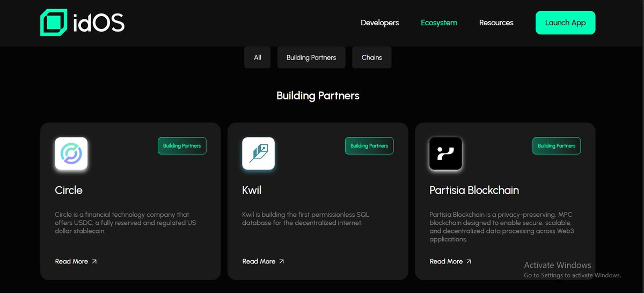
Task: Open the Kwil feather logo icon
Action: coord(258,153)
